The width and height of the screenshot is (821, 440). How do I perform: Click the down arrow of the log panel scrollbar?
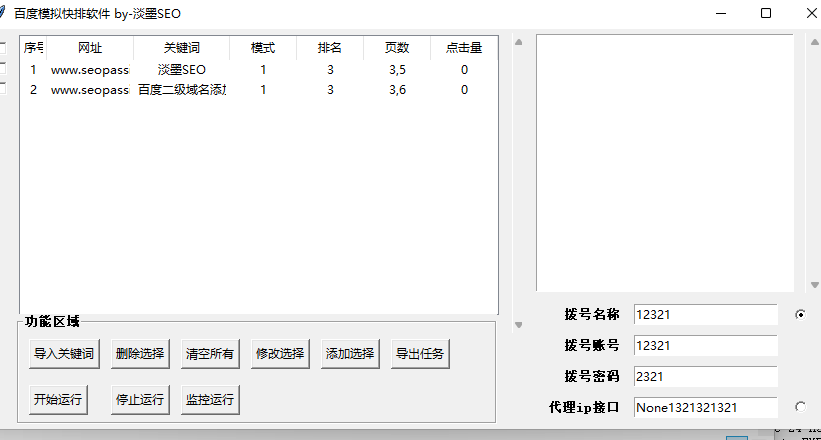click(814, 285)
